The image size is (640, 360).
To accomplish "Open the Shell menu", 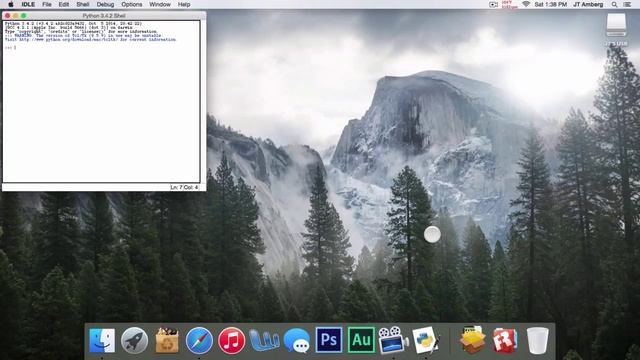I will coord(83,4).
